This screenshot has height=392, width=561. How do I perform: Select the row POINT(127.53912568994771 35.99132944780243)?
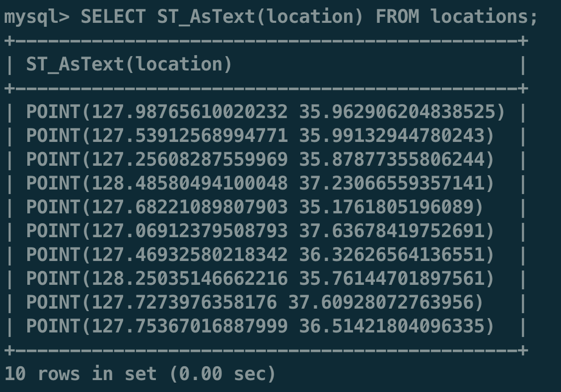(260, 135)
